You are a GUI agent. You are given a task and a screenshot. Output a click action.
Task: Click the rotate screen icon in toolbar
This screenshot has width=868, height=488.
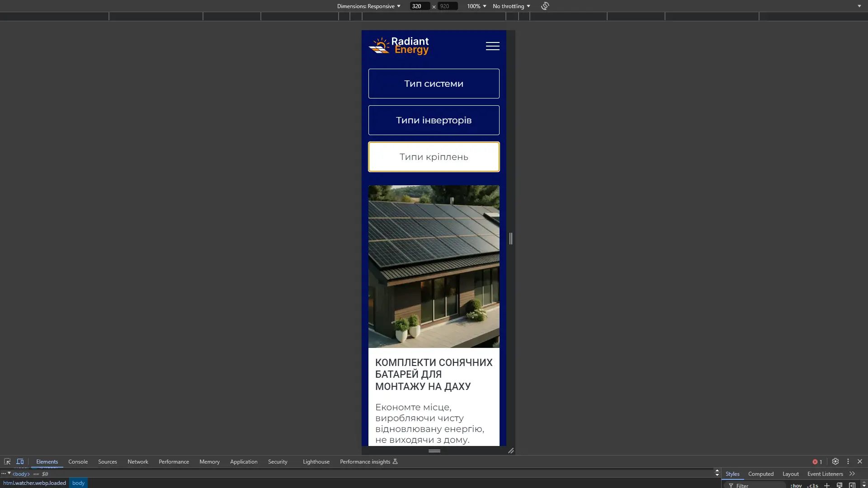pyautogui.click(x=545, y=6)
